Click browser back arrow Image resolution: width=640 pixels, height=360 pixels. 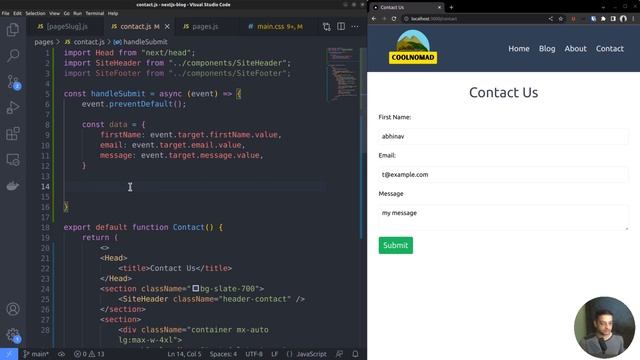coord(374,19)
